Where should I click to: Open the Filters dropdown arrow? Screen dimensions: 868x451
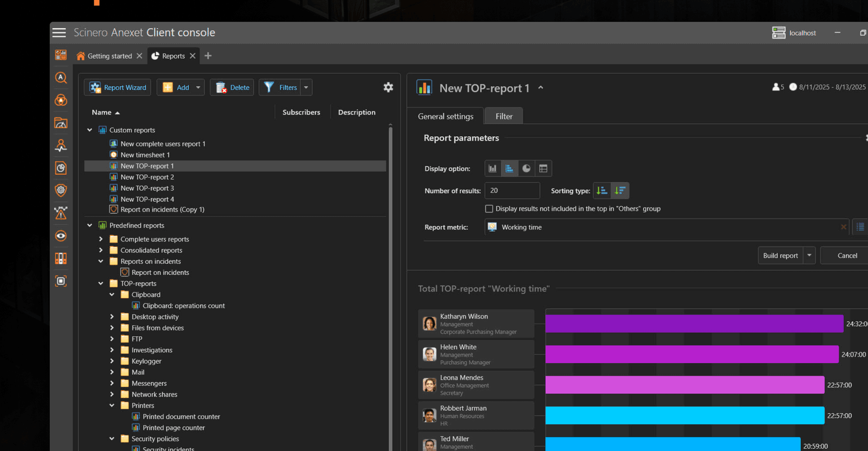click(306, 87)
